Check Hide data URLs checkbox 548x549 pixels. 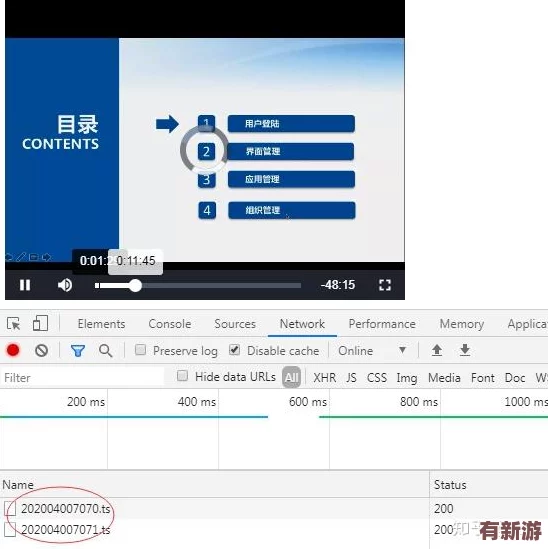(182, 376)
